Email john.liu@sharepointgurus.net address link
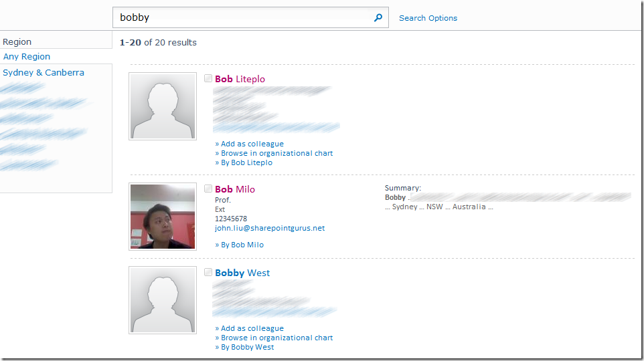 pos(270,228)
